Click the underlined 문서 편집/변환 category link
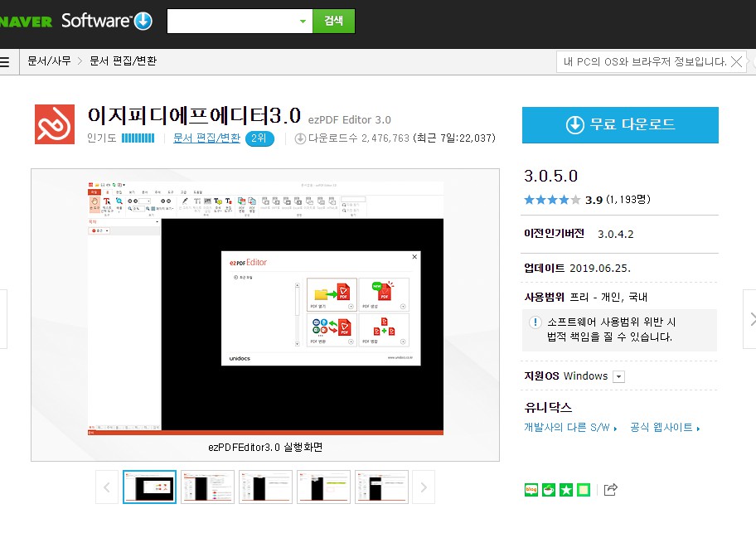The image size is (756, 533). (x=207, y=138)
